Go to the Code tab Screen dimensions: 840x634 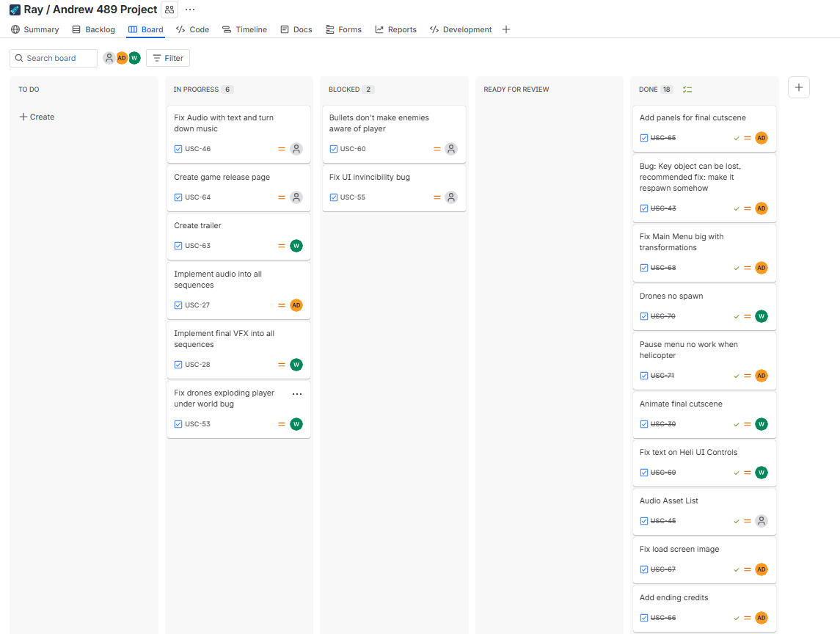point(192,29)
